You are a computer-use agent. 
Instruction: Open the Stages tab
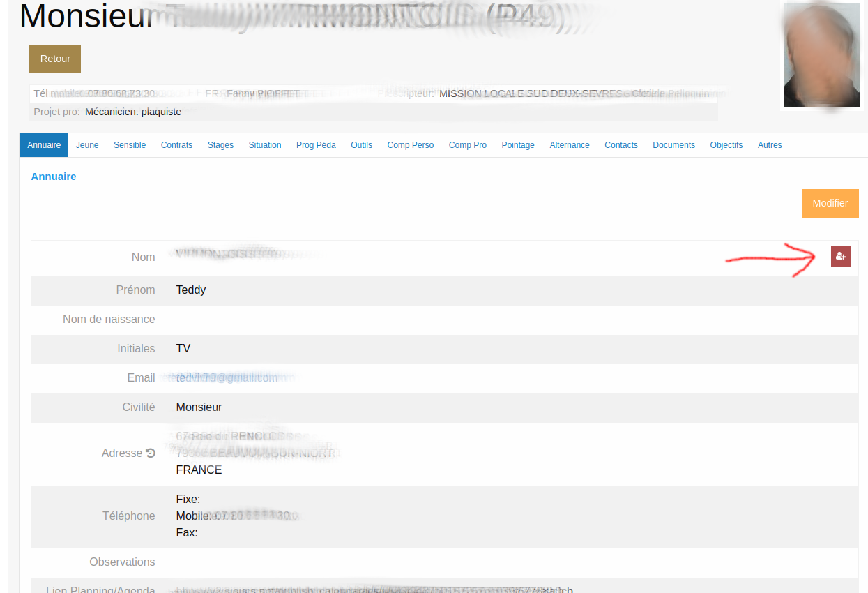220,145
